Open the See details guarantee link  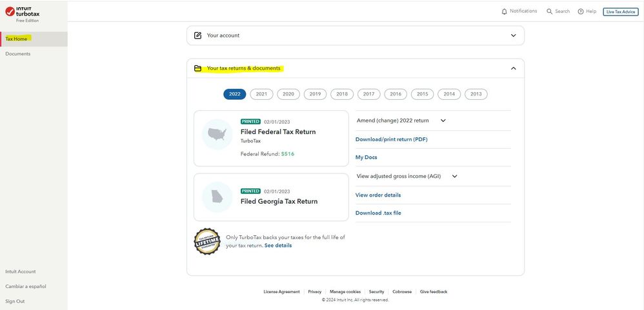278,246
